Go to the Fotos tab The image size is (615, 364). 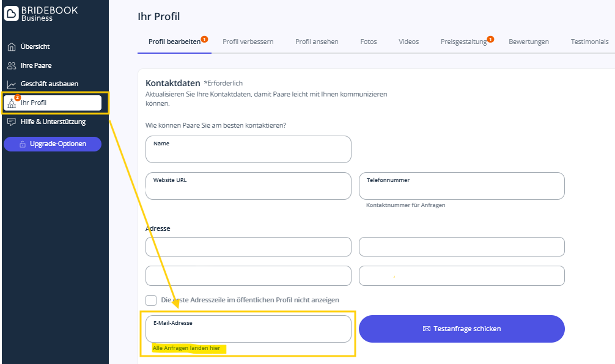click(369, 42)
